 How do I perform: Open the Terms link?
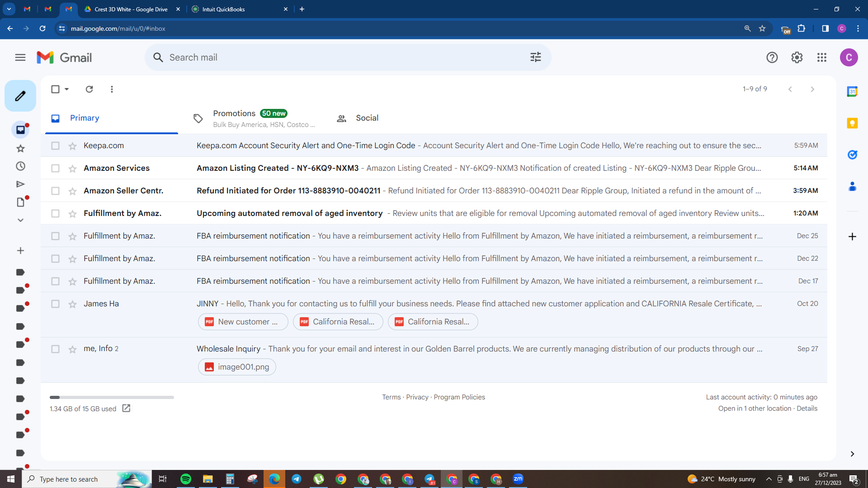point(392,397)
